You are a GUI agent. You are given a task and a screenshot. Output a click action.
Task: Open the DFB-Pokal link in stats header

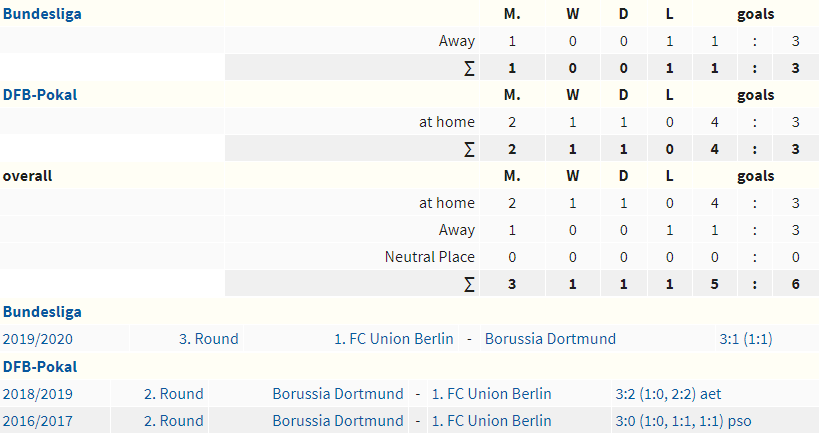coord(40,95)
